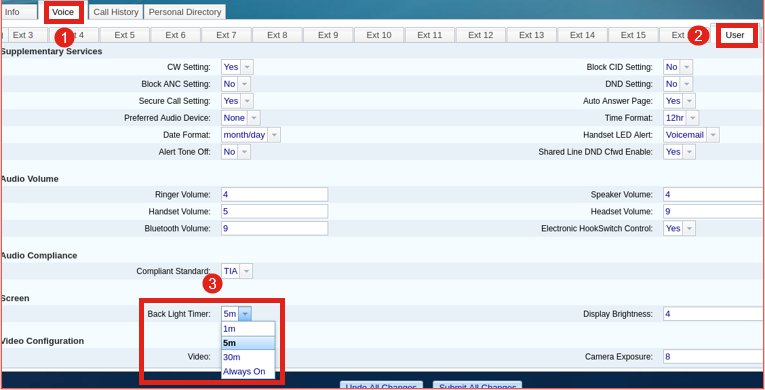Screen dimensions: 765x390
Task: Click the Back Light Timer label
Action: pos(179,314)
